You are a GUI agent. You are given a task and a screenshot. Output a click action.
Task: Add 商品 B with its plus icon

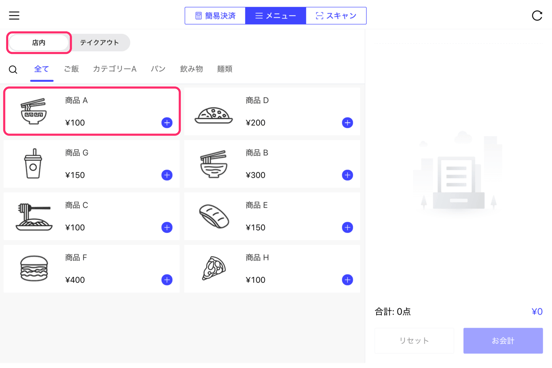pos(347,175)
